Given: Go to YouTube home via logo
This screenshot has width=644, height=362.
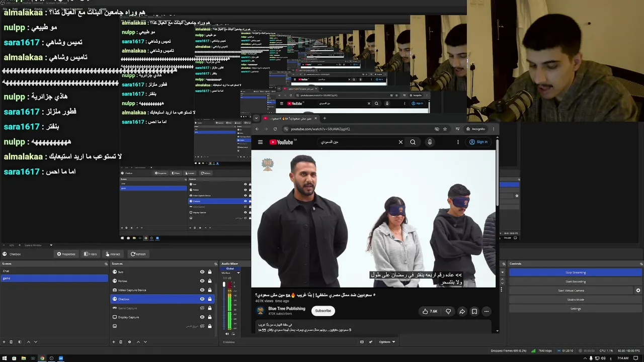Looking at the screenshot, I should [x=281, y=142].
